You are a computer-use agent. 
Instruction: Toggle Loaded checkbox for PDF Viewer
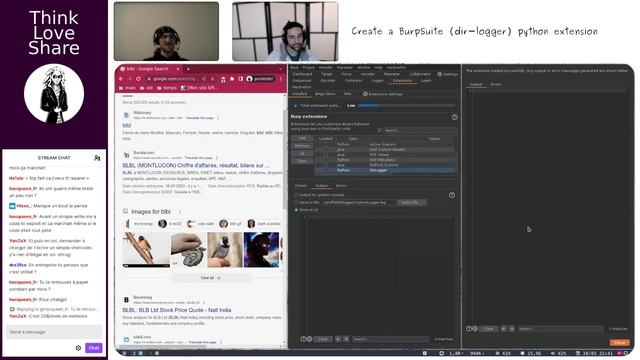coord(325,155)
